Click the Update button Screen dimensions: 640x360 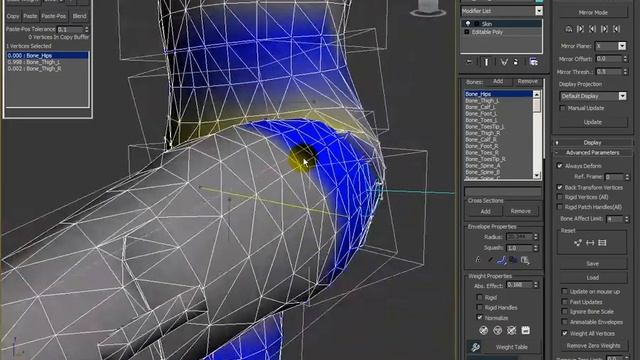[x=593, y=122]
